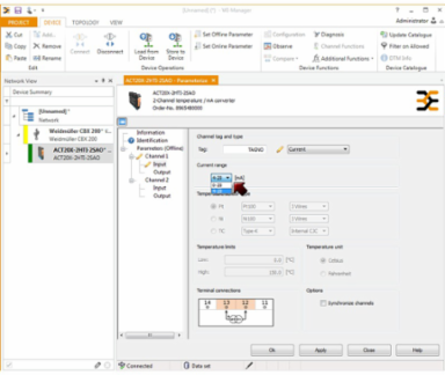Click the save icon in title bar
This screenshot has height=375, width=445.
pyautogui.click(x=18, y=10)
